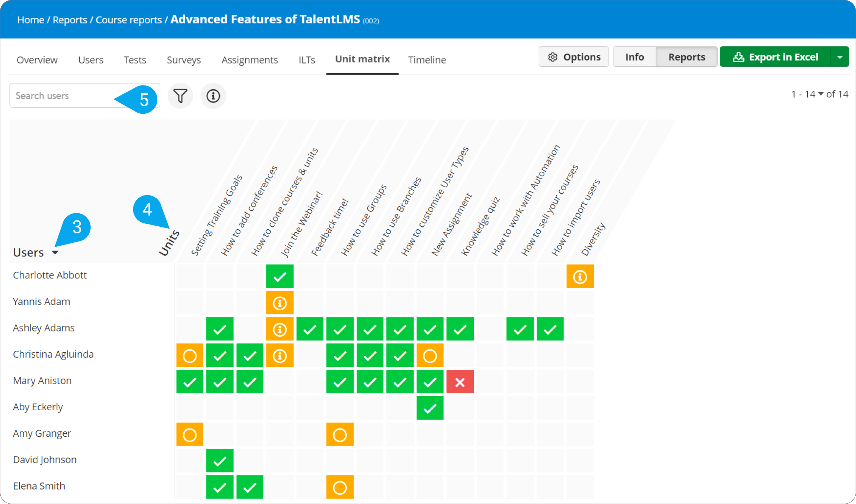Click Mary Aniston's How to use Branches checkmark

(370, 382)
